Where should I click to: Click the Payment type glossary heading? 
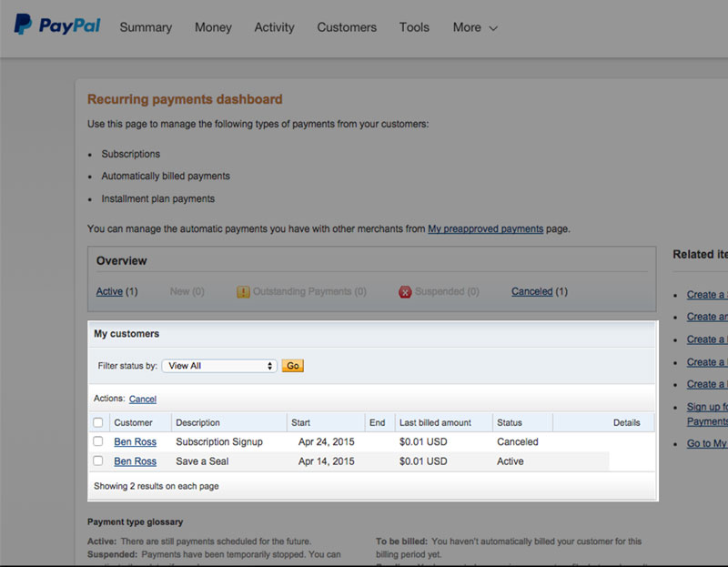pyautogui.click(x=135, y=522)
